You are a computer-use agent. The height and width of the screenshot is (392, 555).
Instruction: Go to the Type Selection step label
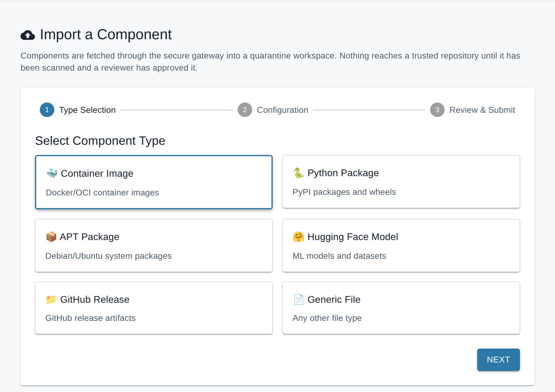87,110
